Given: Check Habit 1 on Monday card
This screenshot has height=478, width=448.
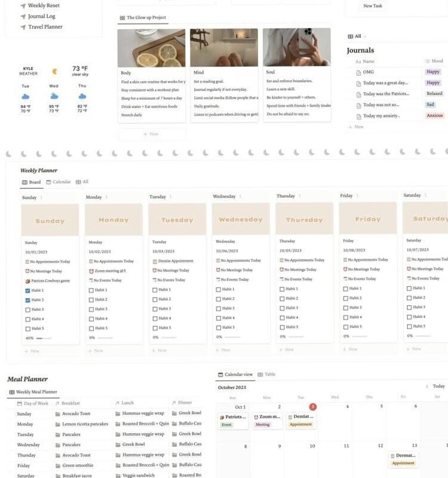Looking at the screenshot, I should pyautogui.click(x=91, y=290).
